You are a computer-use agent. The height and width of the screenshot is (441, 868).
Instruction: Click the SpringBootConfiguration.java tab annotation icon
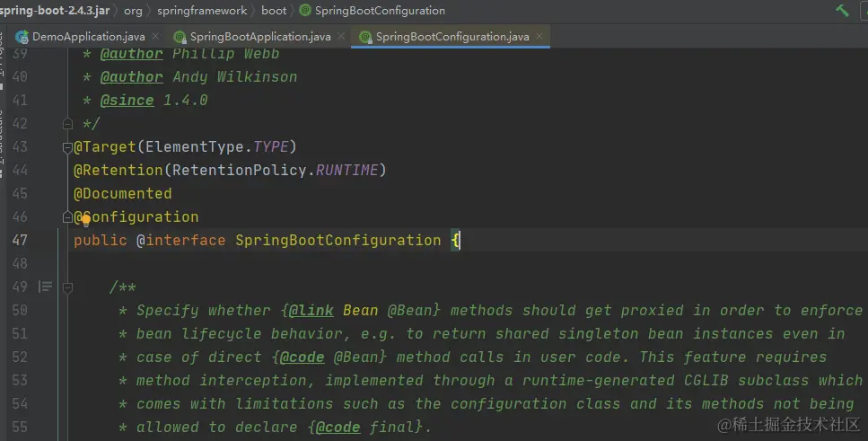[x=366, y=37]
